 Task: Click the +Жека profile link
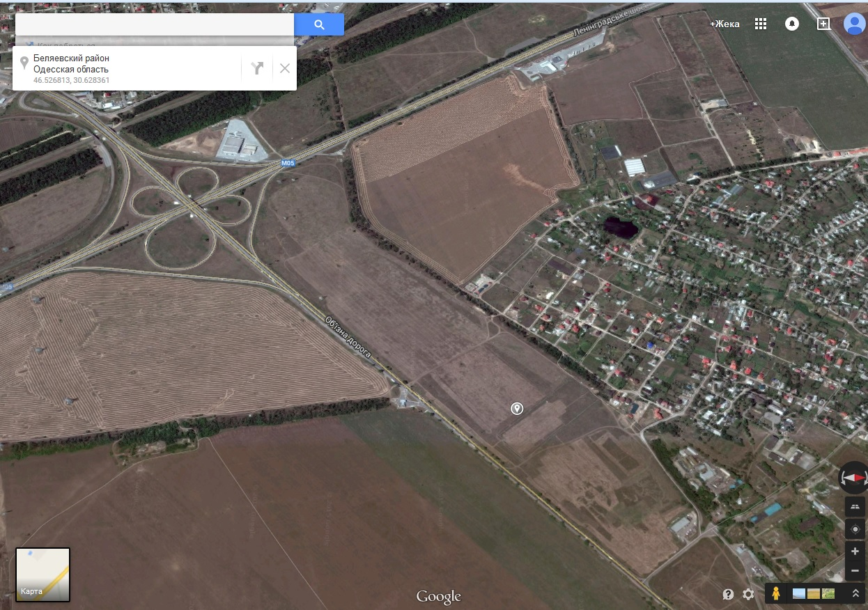(x=724, y=24)
